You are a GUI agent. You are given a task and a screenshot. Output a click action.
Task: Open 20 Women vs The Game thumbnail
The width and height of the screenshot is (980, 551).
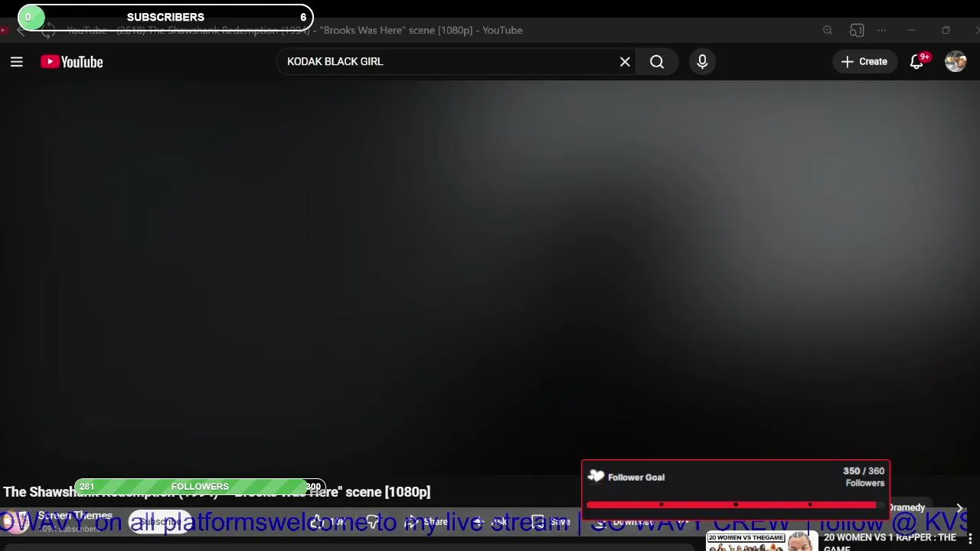[x=761, y=542]
